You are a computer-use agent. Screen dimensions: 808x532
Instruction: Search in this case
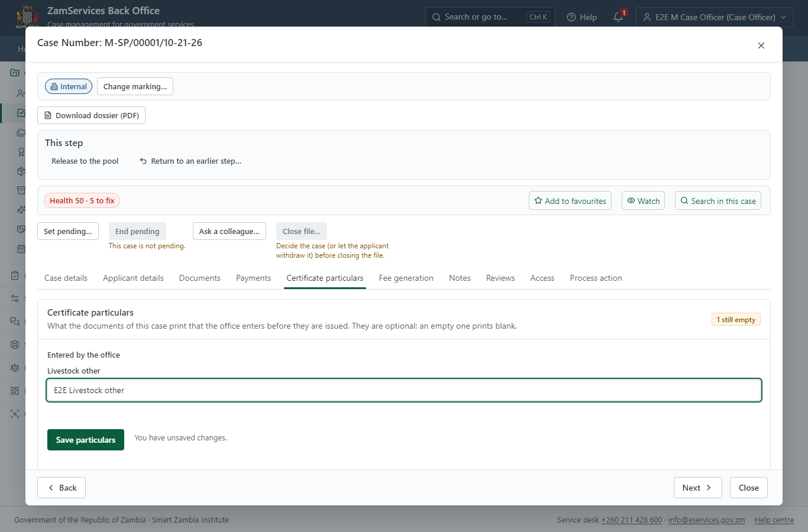tap(718, 200)
